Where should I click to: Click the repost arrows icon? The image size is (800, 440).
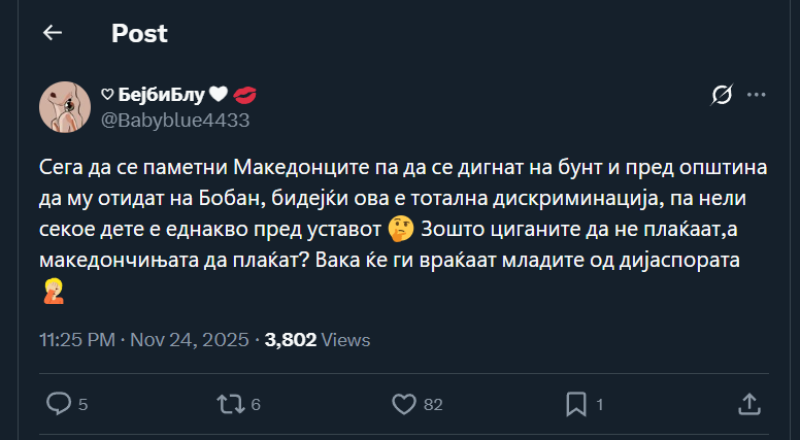click(x=229, y=404)
